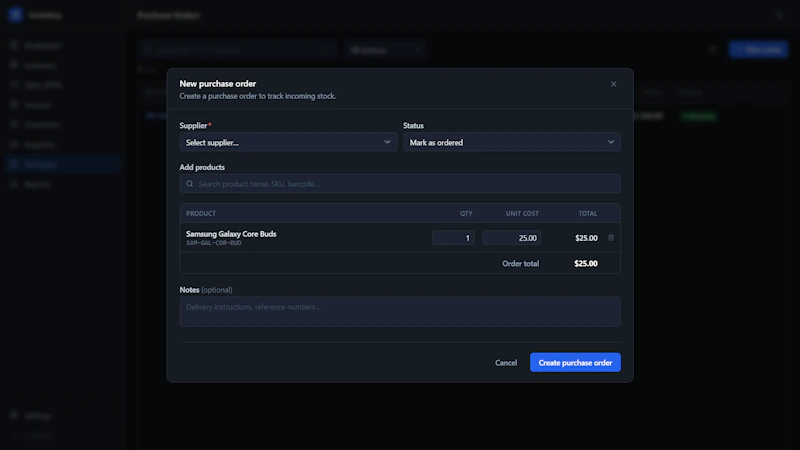Click the TOTAL column header
Image resolution: width=800 pixels, height=450 pixels.
pos(588,213)
